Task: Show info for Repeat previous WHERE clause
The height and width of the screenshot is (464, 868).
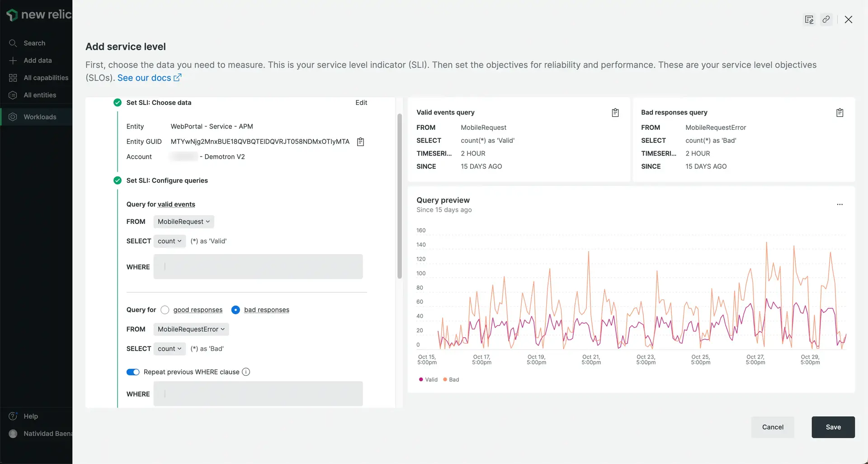Action: click(x=246, y=372)
